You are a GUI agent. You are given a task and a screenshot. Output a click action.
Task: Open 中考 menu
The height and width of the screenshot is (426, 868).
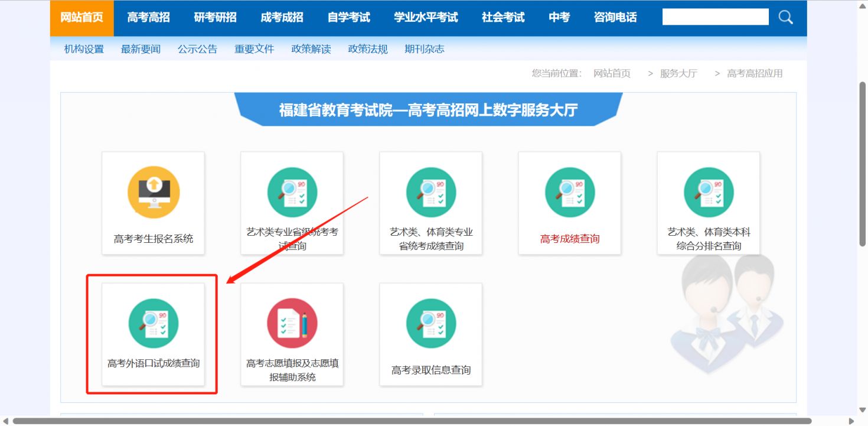click(x=559, y=18)
